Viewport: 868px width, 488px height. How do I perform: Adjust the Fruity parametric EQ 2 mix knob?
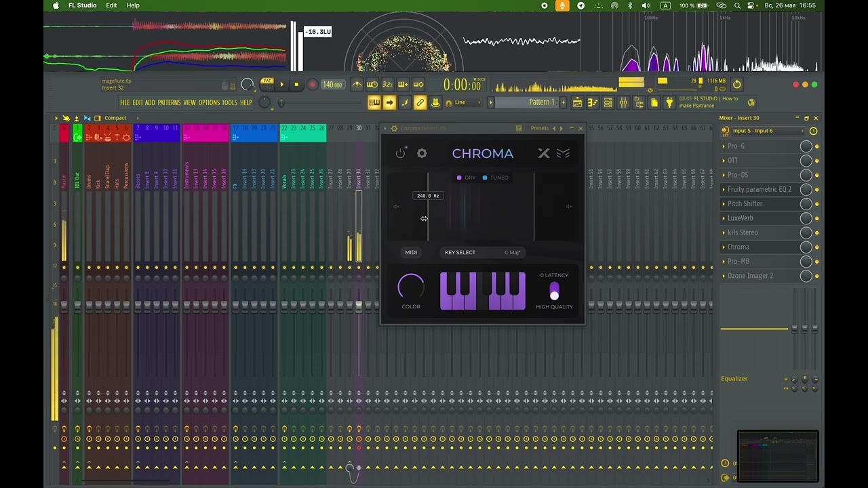point(806,189)
